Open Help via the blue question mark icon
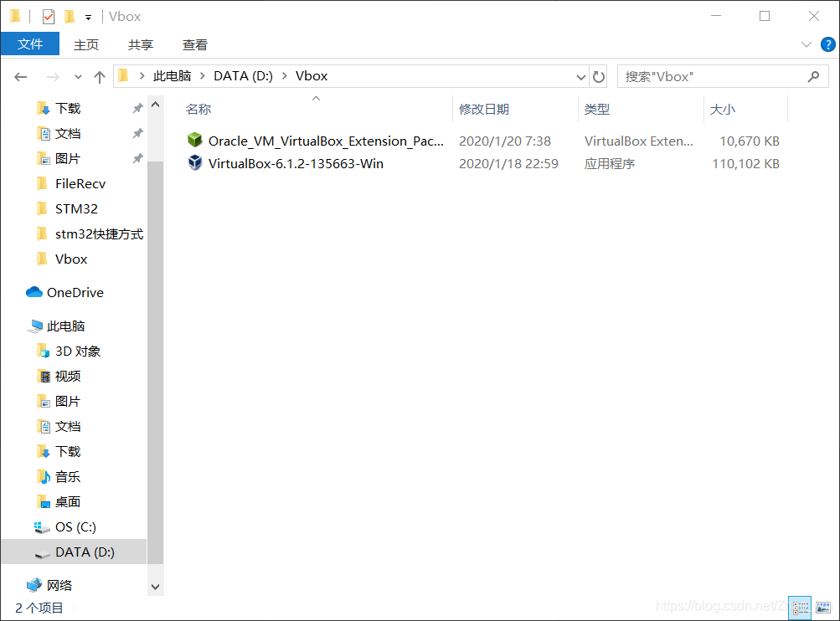Screen dimensions: 840x621 (827, 44)
